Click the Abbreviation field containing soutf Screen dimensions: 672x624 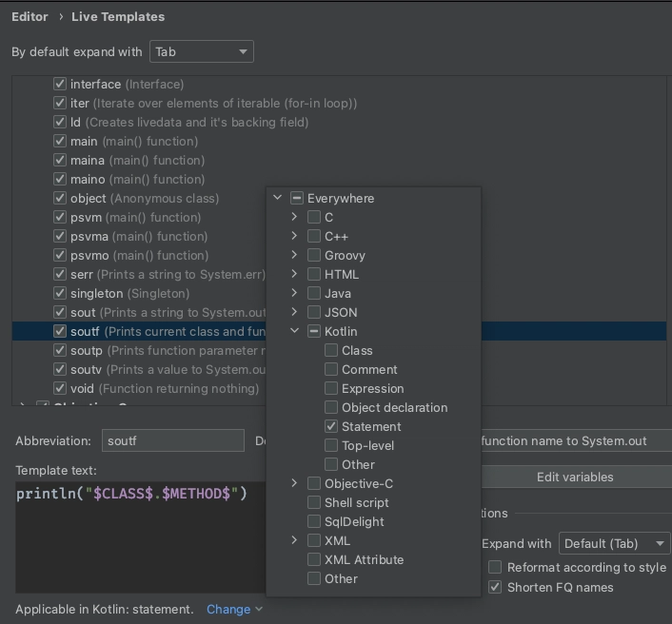173,440
